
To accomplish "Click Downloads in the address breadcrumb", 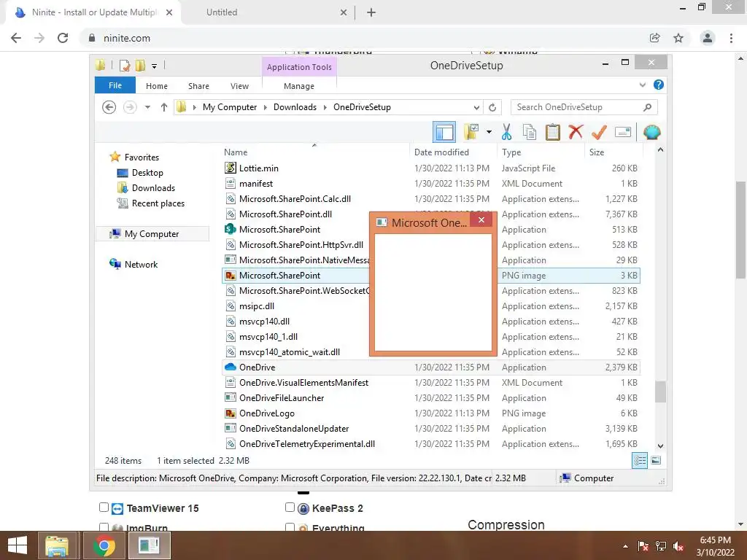I will (295, 107).
